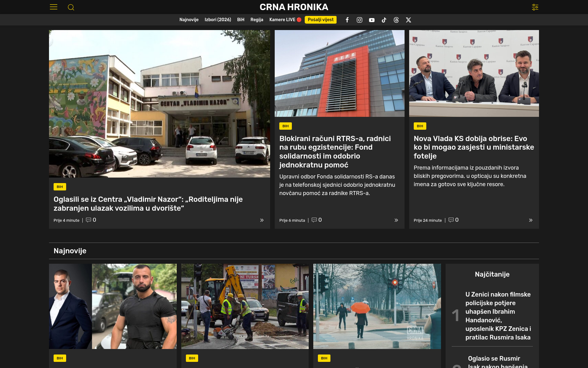Visit the Instagram profile

coord(360,20)
